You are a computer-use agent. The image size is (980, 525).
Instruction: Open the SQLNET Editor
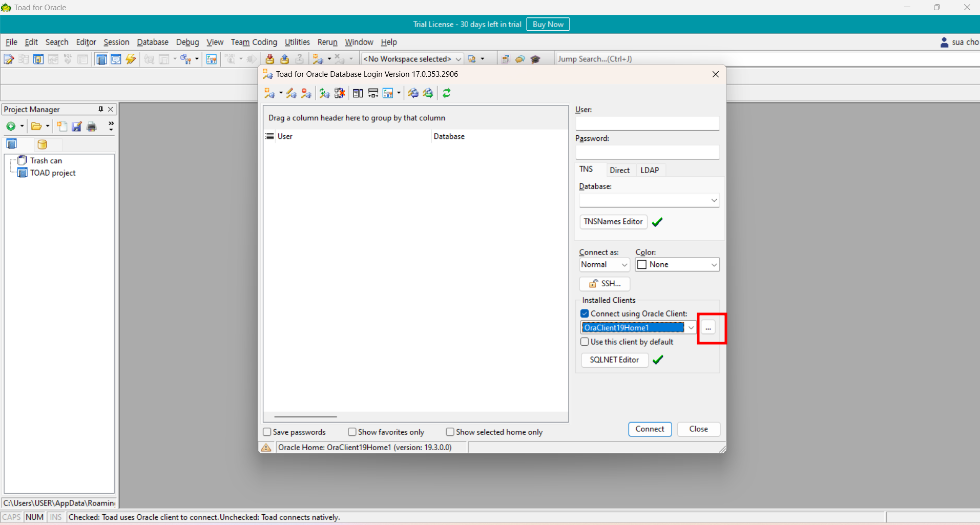pyautogui.click(x=614, y=360)
